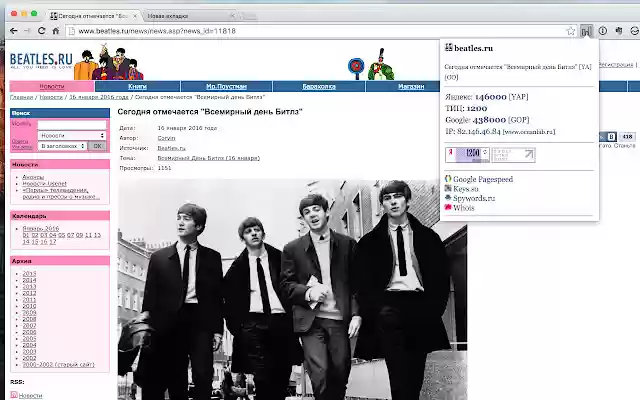Click the BEATLES.RU site logo
640x400 pixels.
41,60
